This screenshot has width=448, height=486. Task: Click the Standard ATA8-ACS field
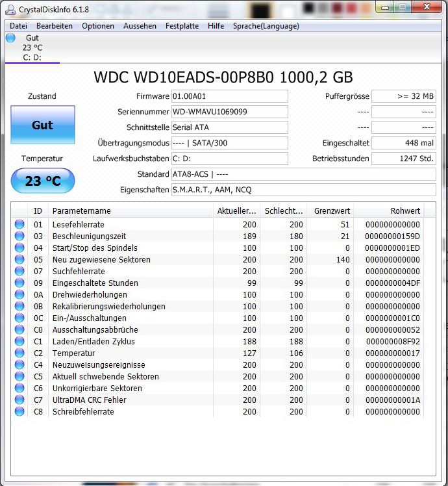pyautogui.click(x=304, y=174)
